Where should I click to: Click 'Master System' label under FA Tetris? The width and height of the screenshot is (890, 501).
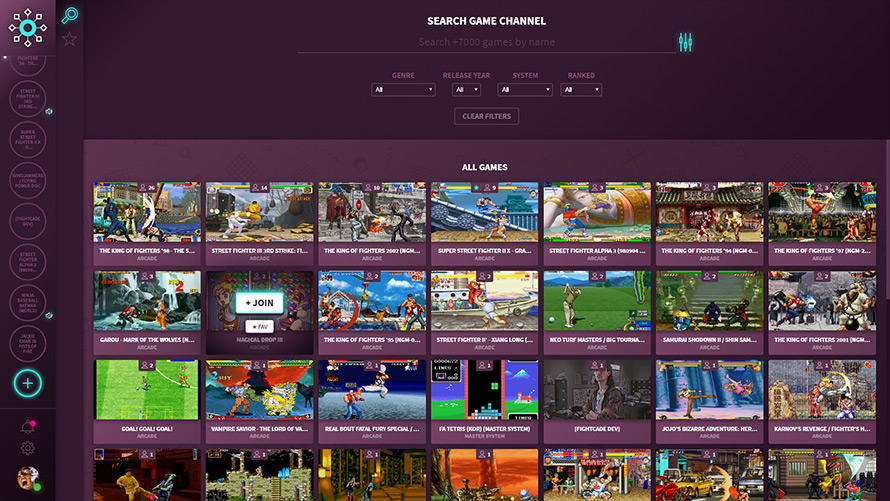tap(484, 436)
